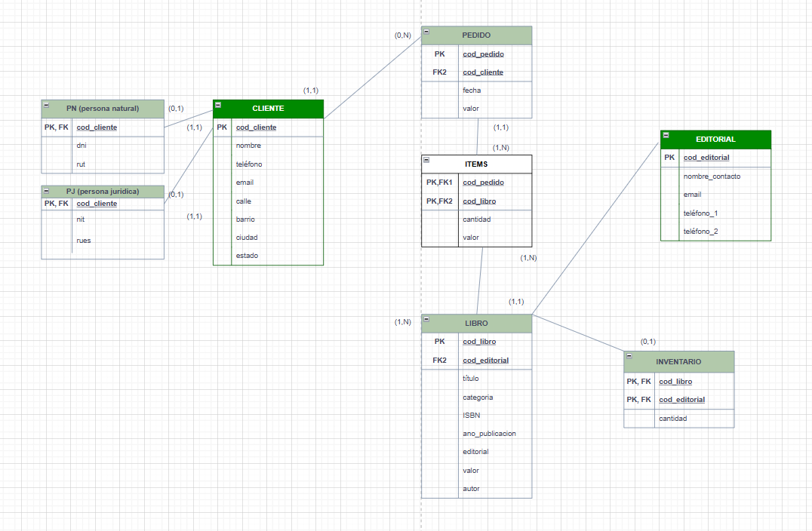Select cod_editorial in the INVENTARIO table

(682, 400)
